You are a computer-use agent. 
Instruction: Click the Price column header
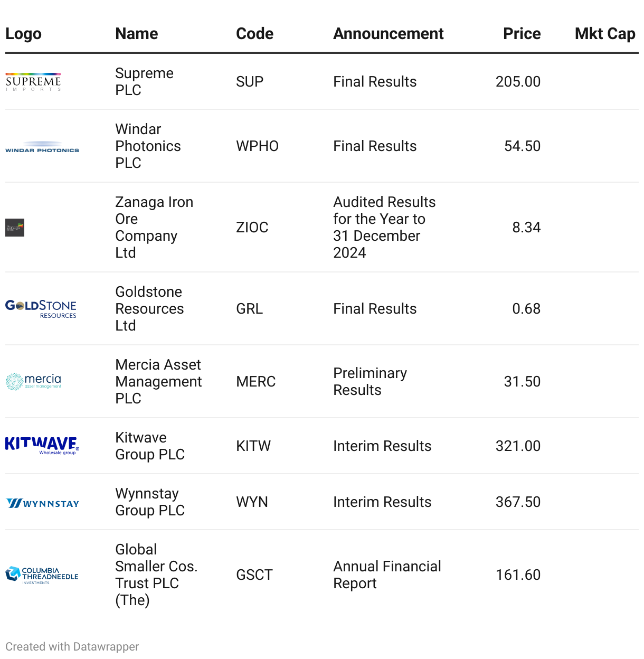coord(522,34)
